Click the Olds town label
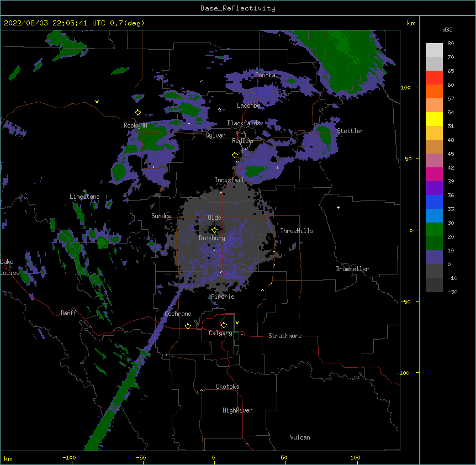476x465 pixels. [214, 218]
